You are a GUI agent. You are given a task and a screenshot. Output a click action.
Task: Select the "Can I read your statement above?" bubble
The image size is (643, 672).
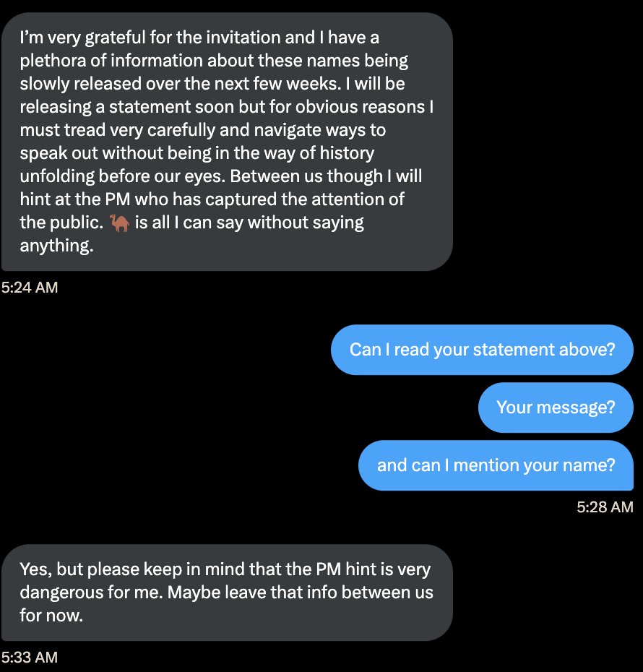point(482,350)
